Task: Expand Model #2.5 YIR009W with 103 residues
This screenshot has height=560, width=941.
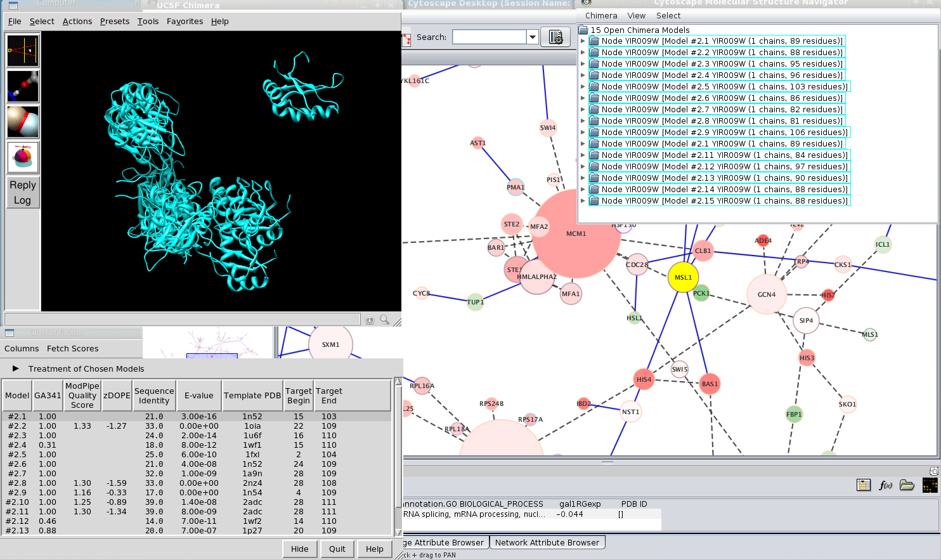Action: pos(583,87)
